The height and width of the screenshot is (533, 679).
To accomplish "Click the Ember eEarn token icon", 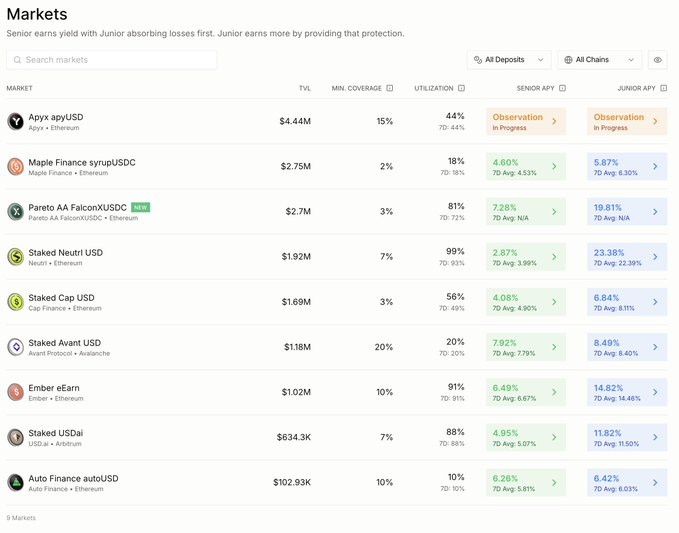I will click(15, 392).
